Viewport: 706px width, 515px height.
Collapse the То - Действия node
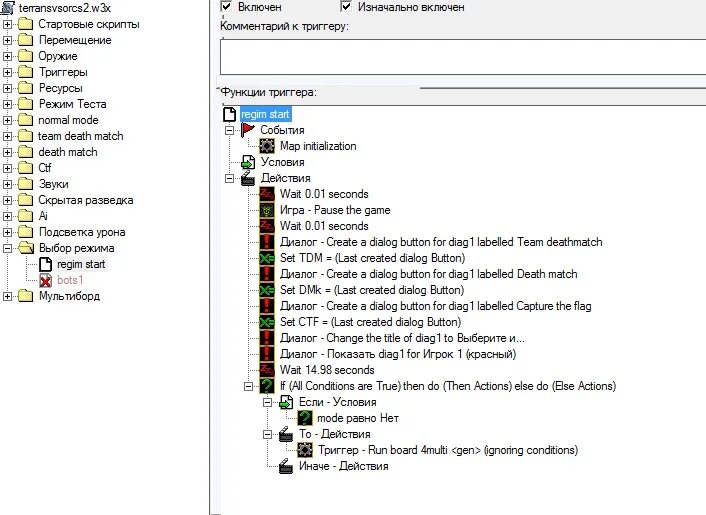[267, 434]
